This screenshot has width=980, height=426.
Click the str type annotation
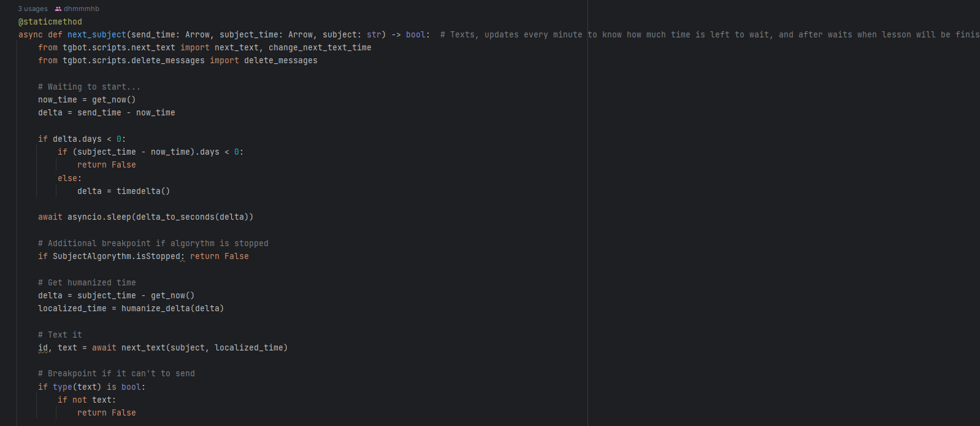(374, 35)
